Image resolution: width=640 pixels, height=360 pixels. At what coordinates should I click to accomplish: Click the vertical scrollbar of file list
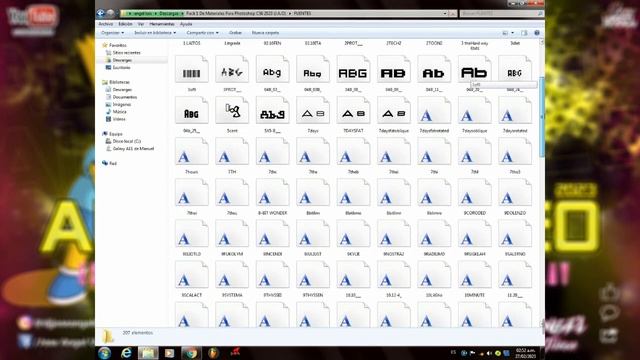(x=542, y=117)
